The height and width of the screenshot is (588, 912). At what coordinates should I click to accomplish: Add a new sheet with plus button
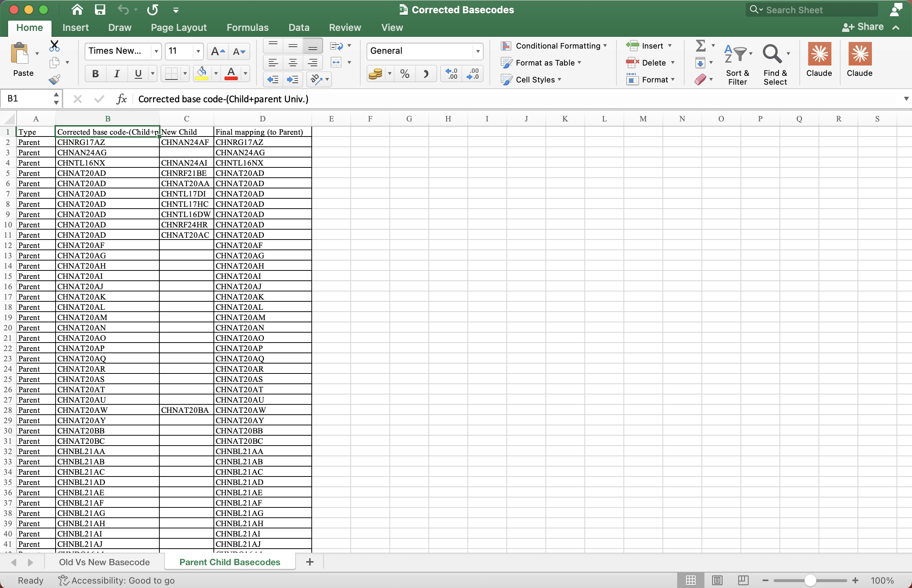point(310,562)
